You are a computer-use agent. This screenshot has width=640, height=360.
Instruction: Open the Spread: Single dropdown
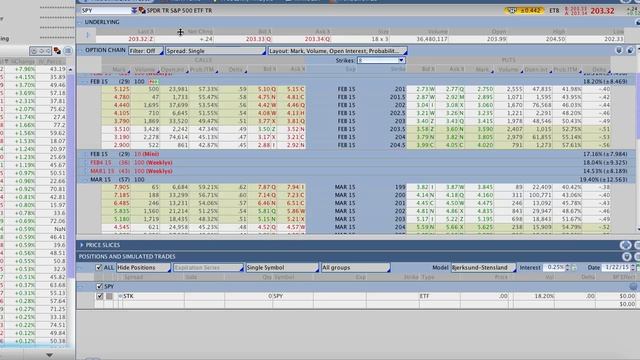tap(216, 51)
